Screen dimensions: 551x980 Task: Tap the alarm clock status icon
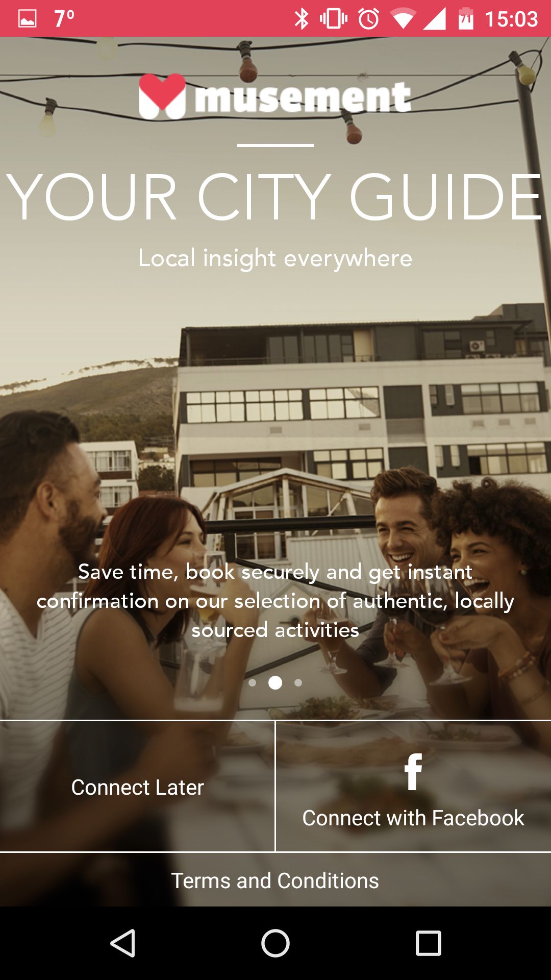[x=369, y=19]
